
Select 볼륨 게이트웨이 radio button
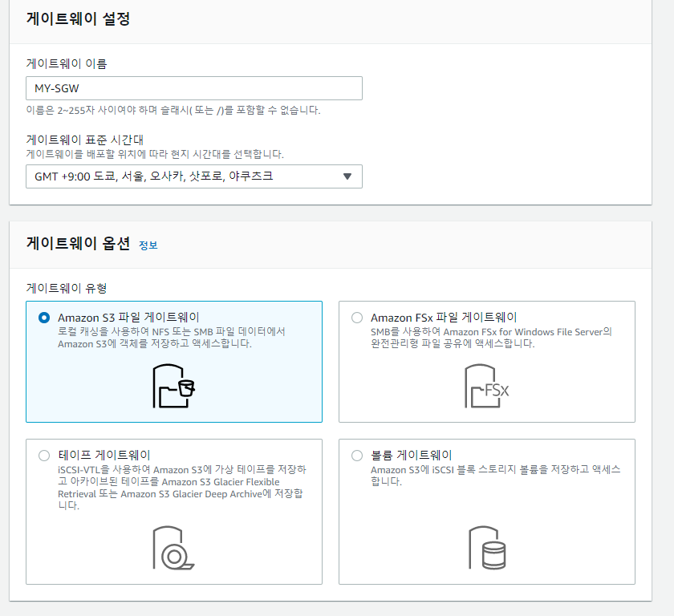coord(357,456)
